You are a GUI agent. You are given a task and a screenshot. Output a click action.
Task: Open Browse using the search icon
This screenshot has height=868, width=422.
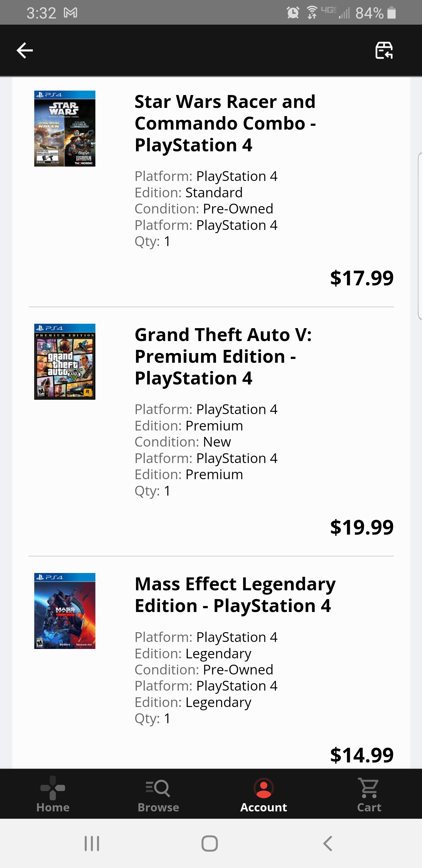point(158,789)
